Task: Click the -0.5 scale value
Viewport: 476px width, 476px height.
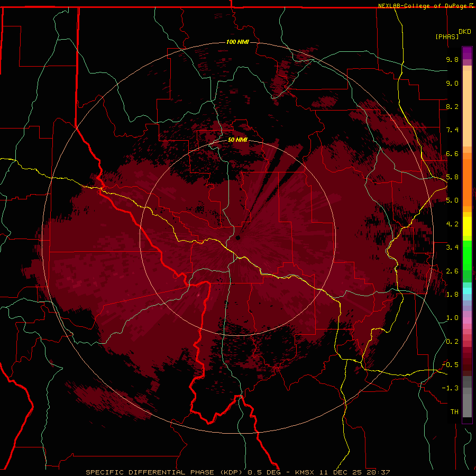Action: click(x=450, y=365)
